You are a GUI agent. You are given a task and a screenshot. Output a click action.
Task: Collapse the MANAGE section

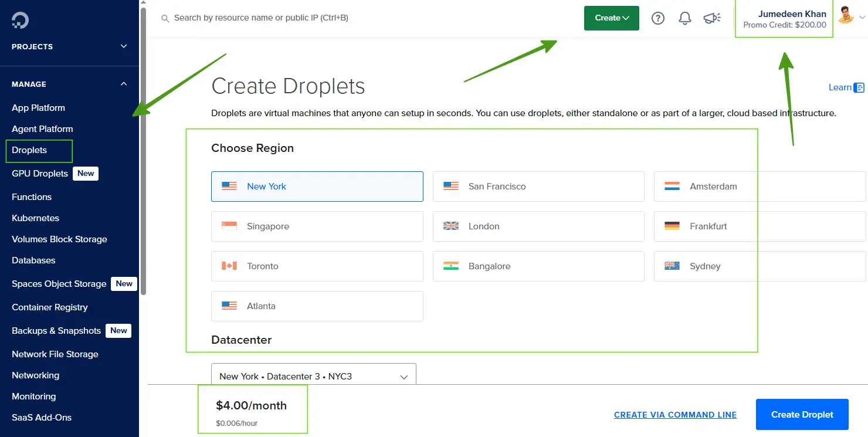(x=123, y=84)
